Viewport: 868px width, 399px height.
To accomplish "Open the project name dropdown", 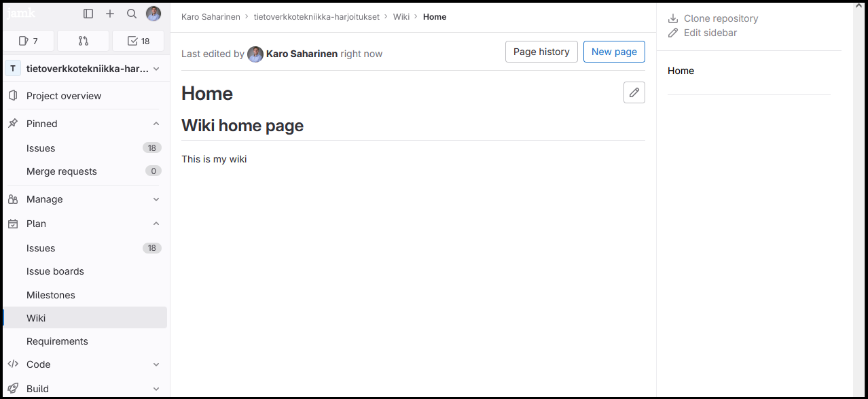I will pyautogui.click(x=85, y=69).
